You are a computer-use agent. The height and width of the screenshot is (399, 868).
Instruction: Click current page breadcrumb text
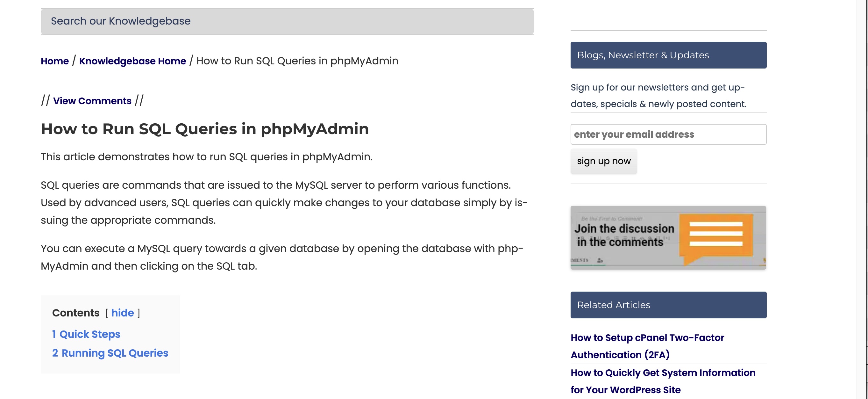point(297,61)
